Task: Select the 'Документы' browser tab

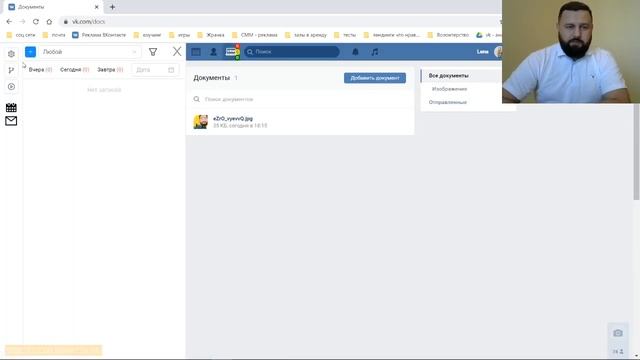Action: coord(53,7)
